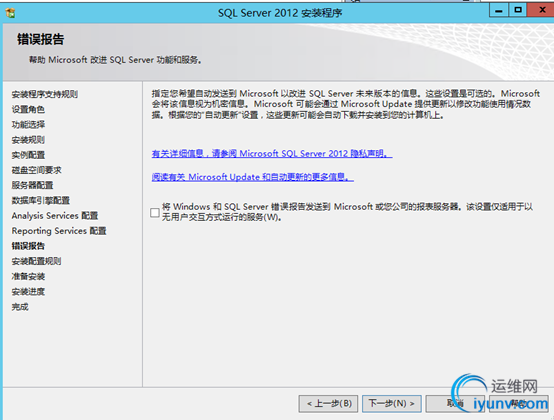This screenshot has width=554, height=420.
Task: Go back with the 上一步(B) button
Action: (x=328, y=403)
